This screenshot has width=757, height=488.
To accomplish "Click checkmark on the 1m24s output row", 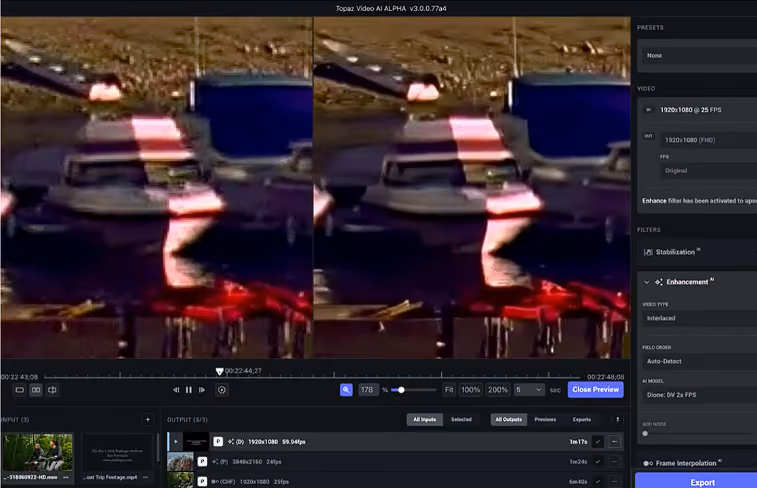I will (598, 461).
